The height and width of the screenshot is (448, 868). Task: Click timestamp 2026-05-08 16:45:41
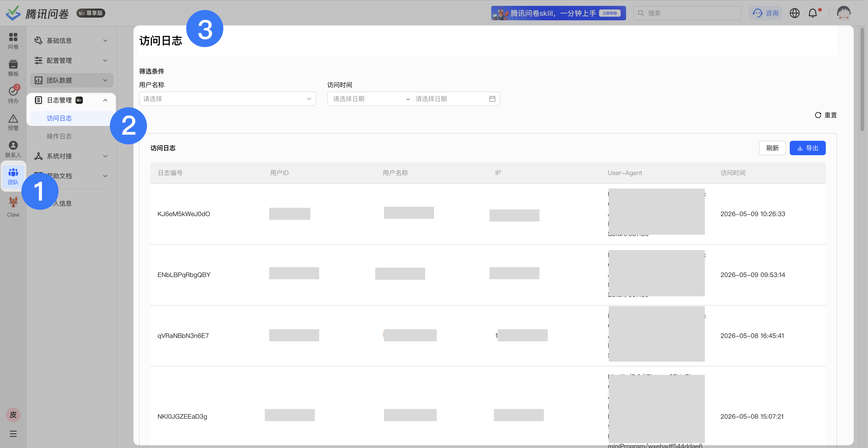(x=752, y=336)
